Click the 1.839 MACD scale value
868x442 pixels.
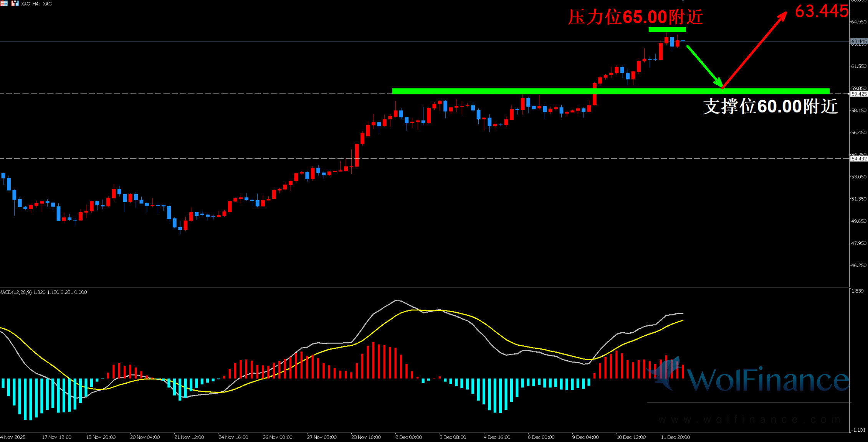[857, 291]
